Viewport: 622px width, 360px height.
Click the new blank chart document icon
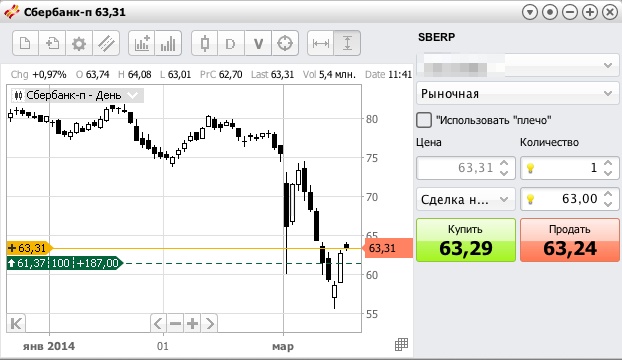pos(25,43)
